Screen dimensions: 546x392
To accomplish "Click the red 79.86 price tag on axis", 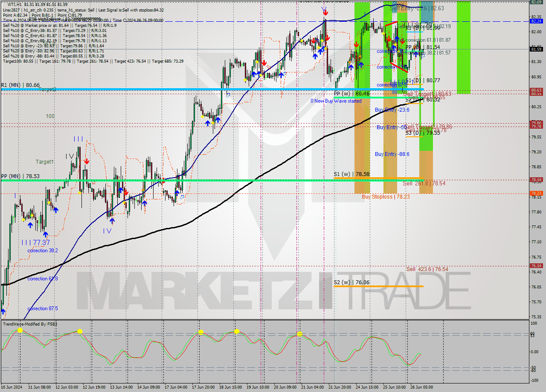I will tap(536, 123).
